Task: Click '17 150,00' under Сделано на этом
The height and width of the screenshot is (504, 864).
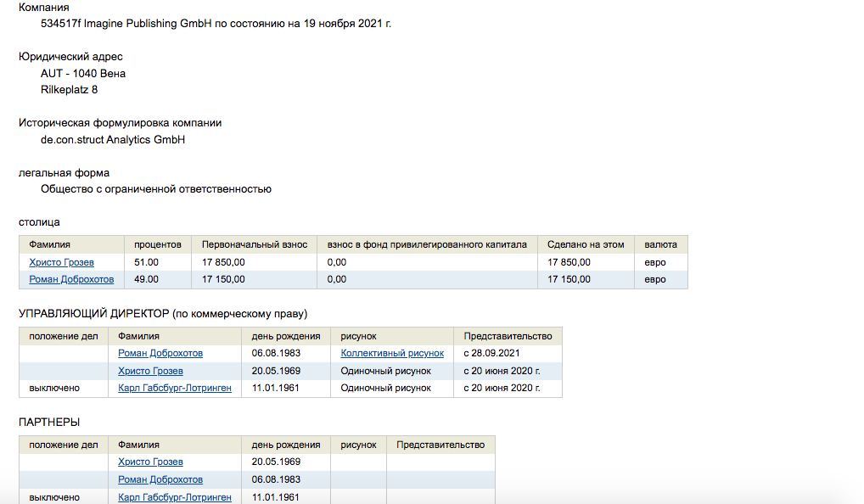Action: pos(569,279)
